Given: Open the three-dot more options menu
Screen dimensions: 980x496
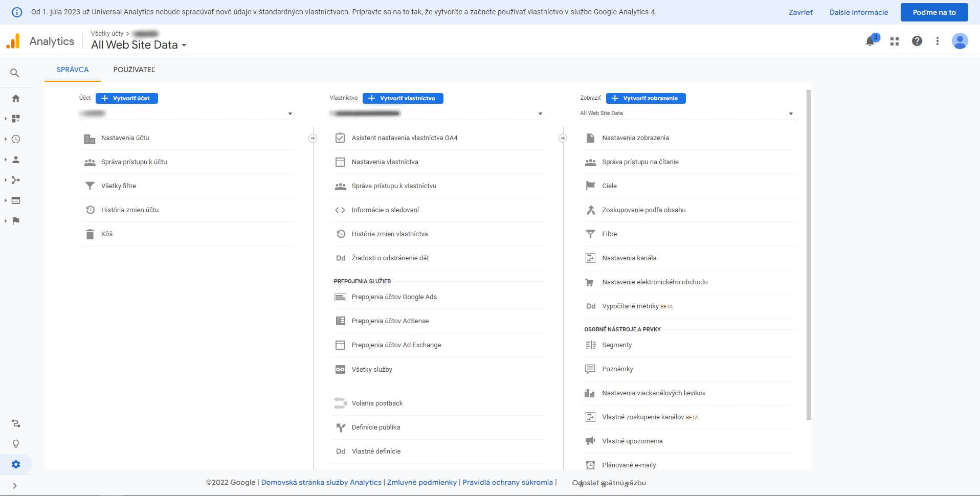Looking at the screenshot, I should [x=938, y=41].
